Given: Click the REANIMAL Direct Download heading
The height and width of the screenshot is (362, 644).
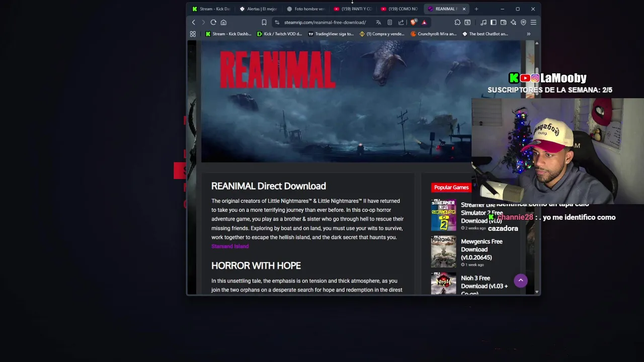Looking at the screenshot, I should pos(269,186).
